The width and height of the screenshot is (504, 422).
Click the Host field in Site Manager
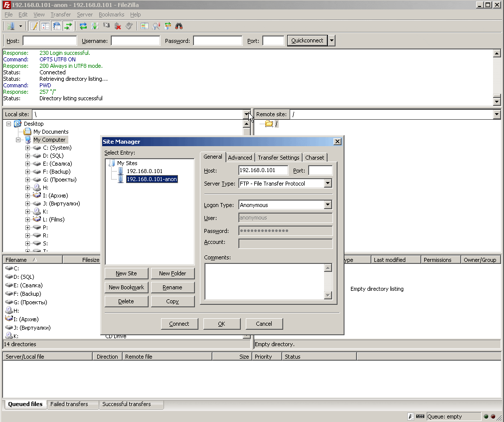(x=263, y=170)
